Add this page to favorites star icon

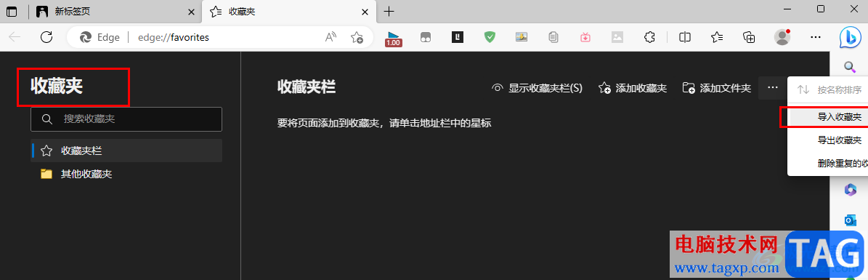point(357,37)
